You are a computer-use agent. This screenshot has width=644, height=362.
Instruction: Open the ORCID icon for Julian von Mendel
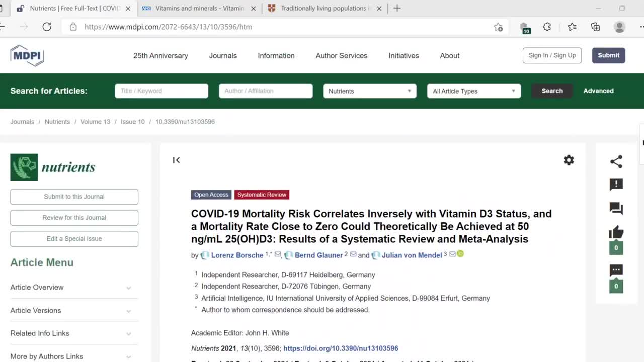pos(460,254)
